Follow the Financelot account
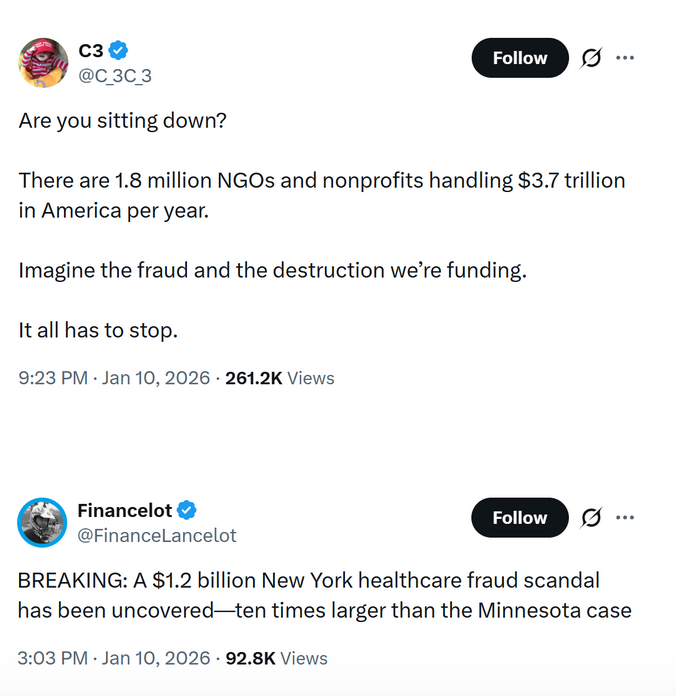The height and width of the screenshot is (696, 676). (x=519, y=518)
